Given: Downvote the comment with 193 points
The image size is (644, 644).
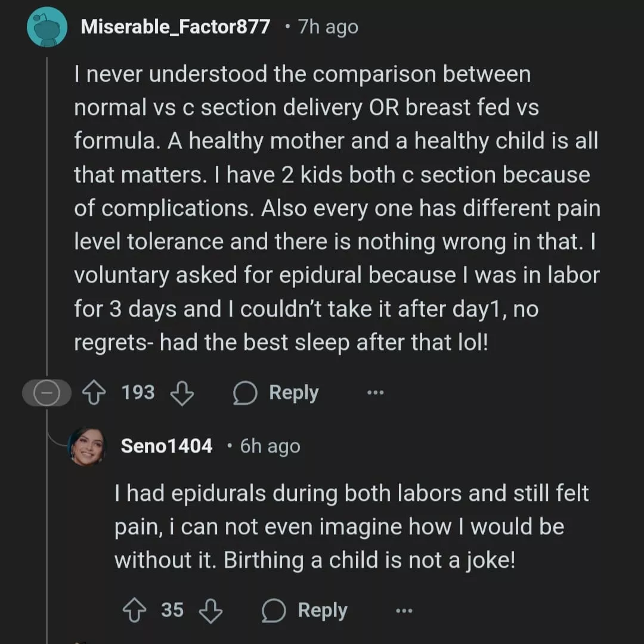Looking at the screenshot, I should [x=182, y=393].
